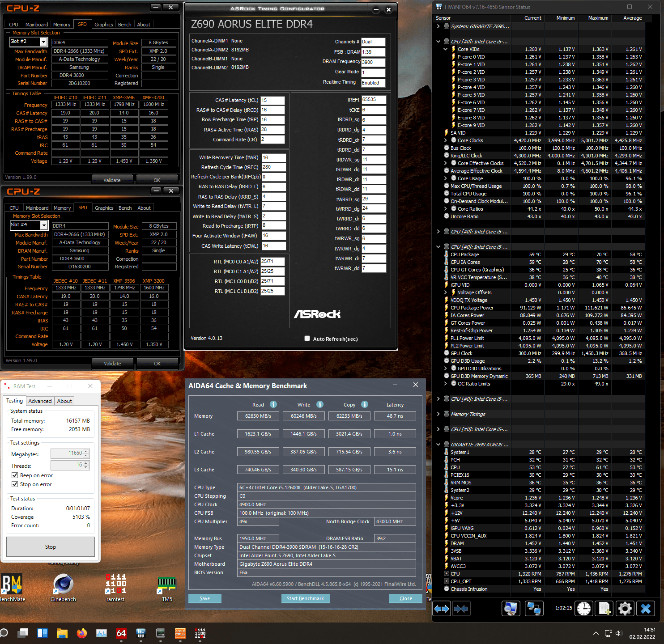This screenshot has height=644, width=664.
Task: Click HWiNFO collapse columns arrows icon
Action: tap(461, 609)
